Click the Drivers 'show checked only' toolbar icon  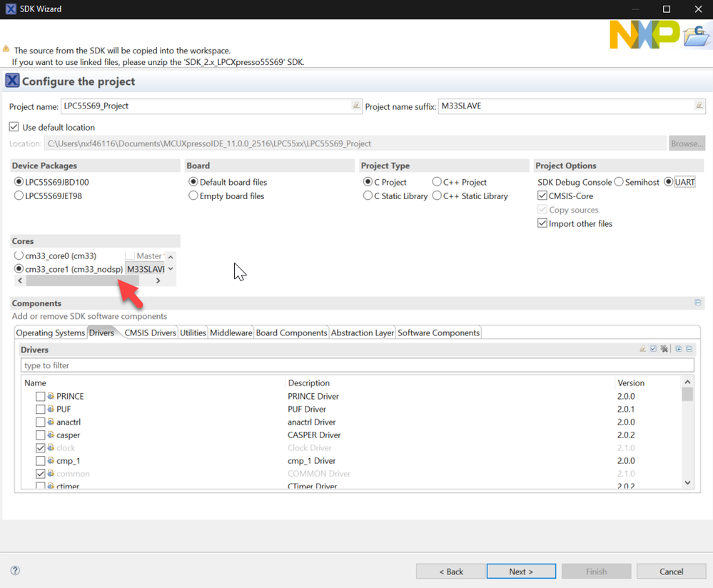coord(654,349)
